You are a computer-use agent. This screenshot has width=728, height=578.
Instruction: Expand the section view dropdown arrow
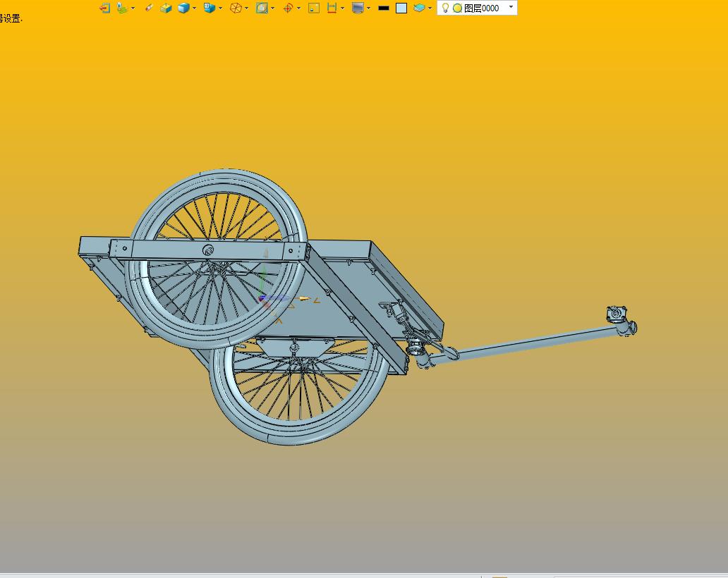click(272, 8)
